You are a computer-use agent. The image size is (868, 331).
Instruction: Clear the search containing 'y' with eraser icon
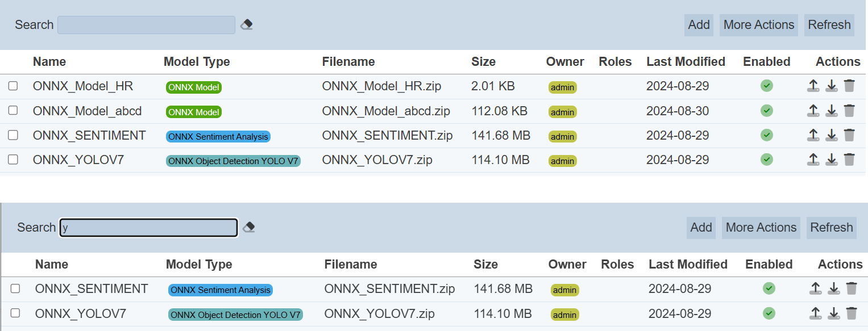pos(248,228)
